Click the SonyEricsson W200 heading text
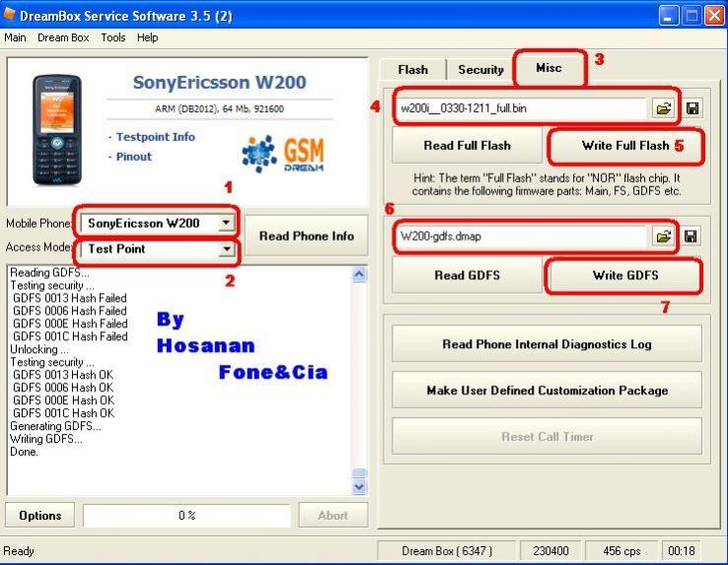Screen dimensions: 728x565 (x=219, y=82)
